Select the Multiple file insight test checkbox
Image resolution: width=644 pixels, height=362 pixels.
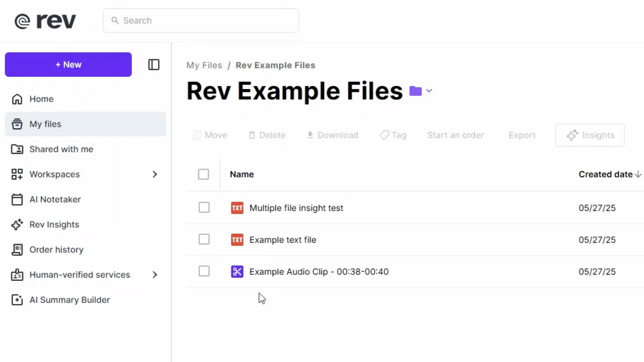(x=204, y=207)
